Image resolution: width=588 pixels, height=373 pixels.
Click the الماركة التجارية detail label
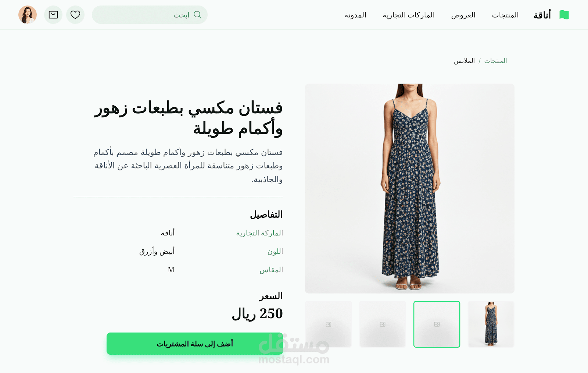pos(259,233)
